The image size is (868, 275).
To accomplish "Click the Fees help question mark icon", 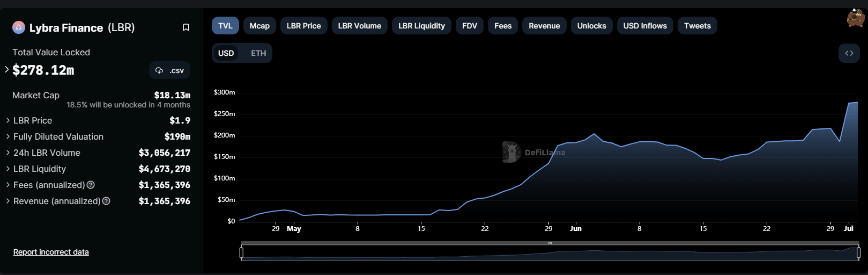I will 91,185.
